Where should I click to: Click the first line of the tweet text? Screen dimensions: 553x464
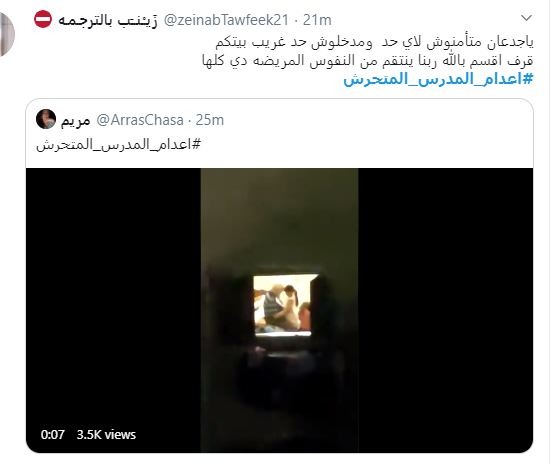coord(374,43)
